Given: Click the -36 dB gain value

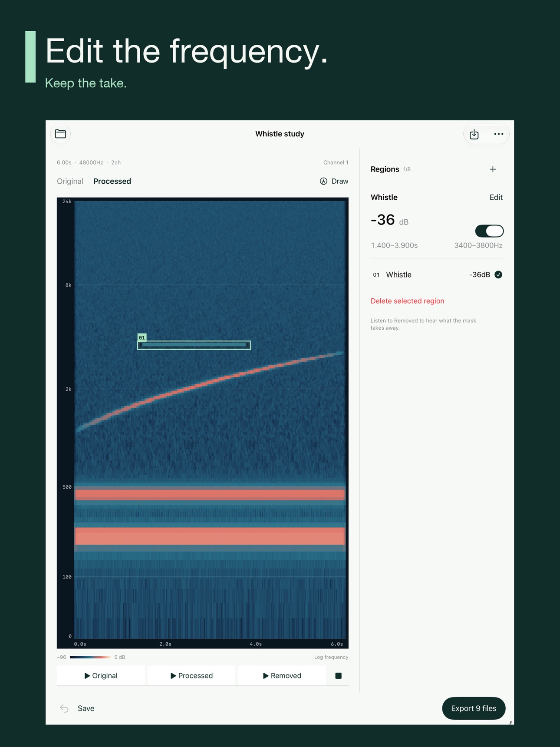Looking at the screenshot, I should click(x=389, y=220).
